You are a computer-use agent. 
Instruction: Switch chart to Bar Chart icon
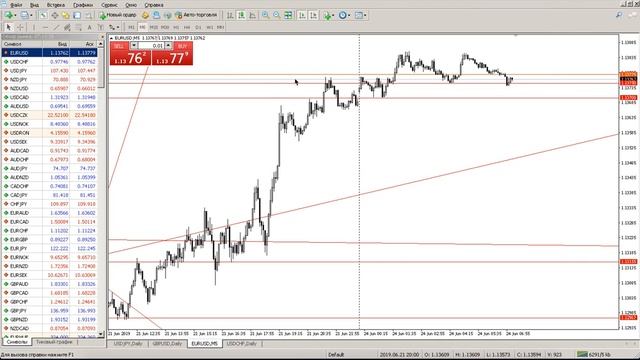[230, 16]
